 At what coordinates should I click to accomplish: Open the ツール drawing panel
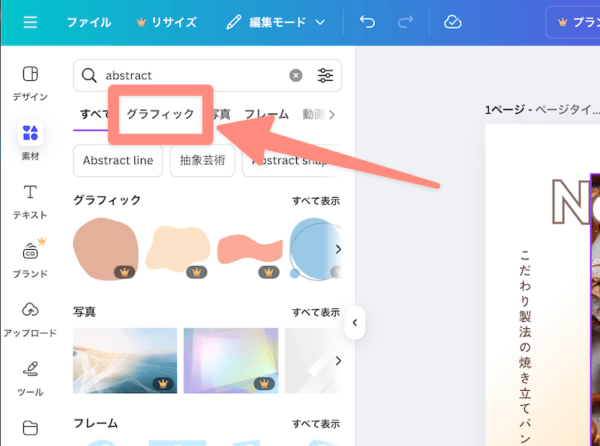click(30, 379)
